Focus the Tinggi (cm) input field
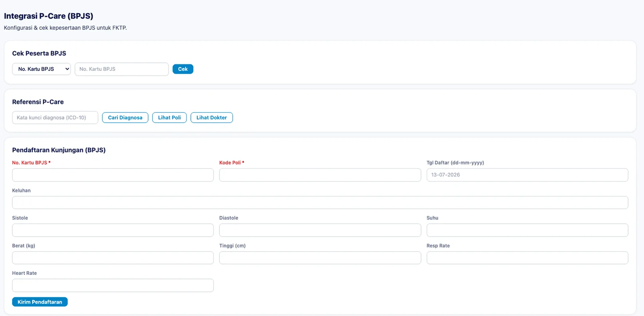Screen dimensions: 644x316 pyautogui.click(x=320, y=258)
